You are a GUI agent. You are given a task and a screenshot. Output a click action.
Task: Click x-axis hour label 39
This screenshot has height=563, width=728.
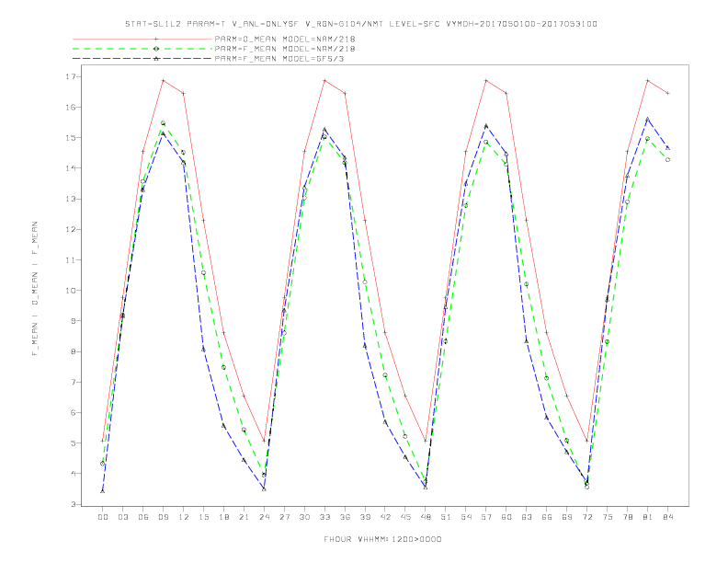coord(365,517)
